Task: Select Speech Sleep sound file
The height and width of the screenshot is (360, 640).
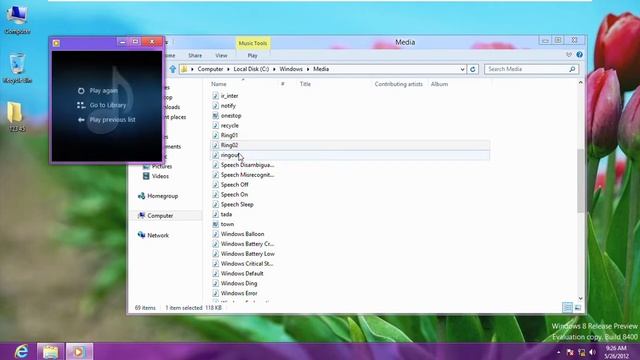Action: (237, 204)
